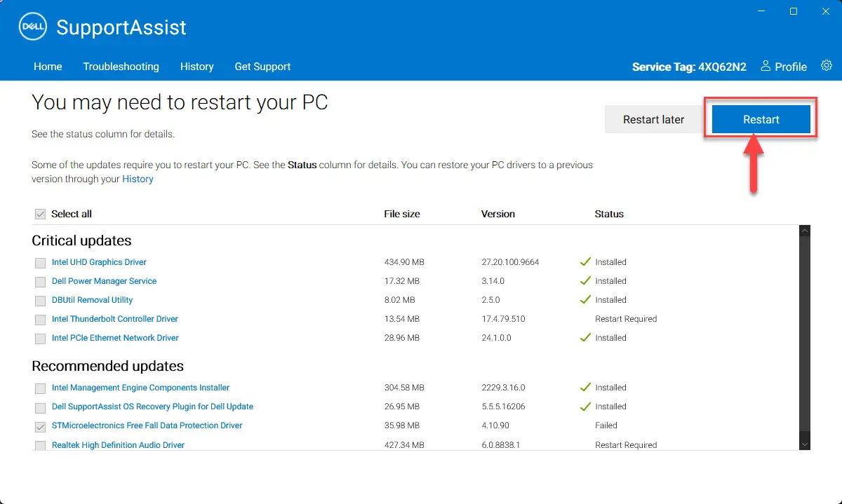842x504 pixels.
Task: Click the Dell logo icon
Action: 32,27
